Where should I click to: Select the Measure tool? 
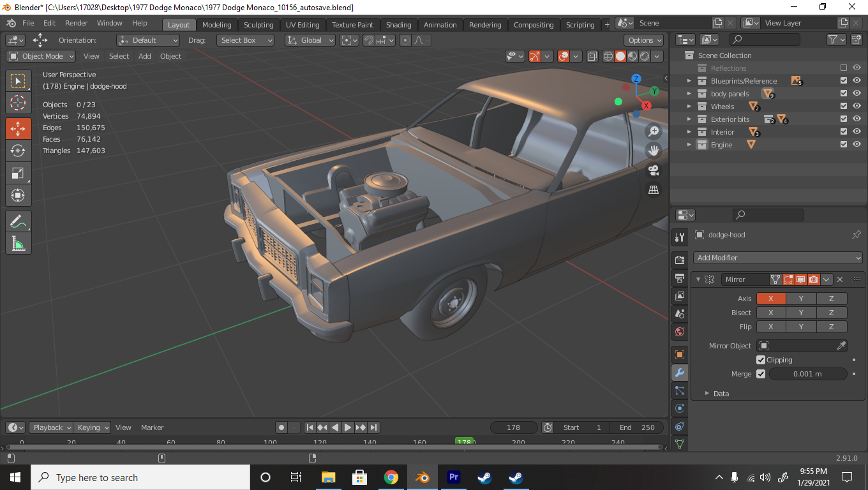(x=19, y=243)
